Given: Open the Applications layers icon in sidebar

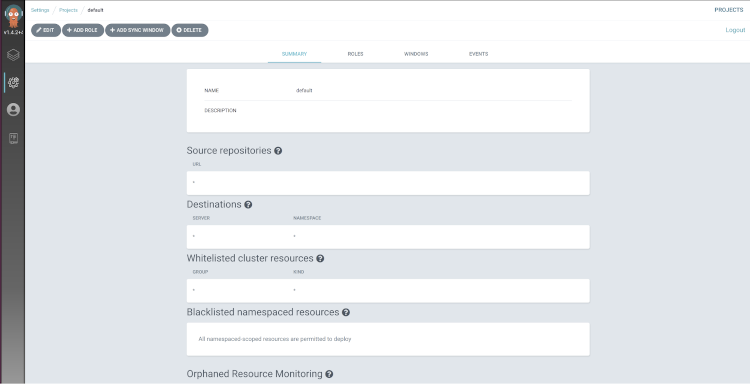Looking at the screenshot, I should 13,55.
